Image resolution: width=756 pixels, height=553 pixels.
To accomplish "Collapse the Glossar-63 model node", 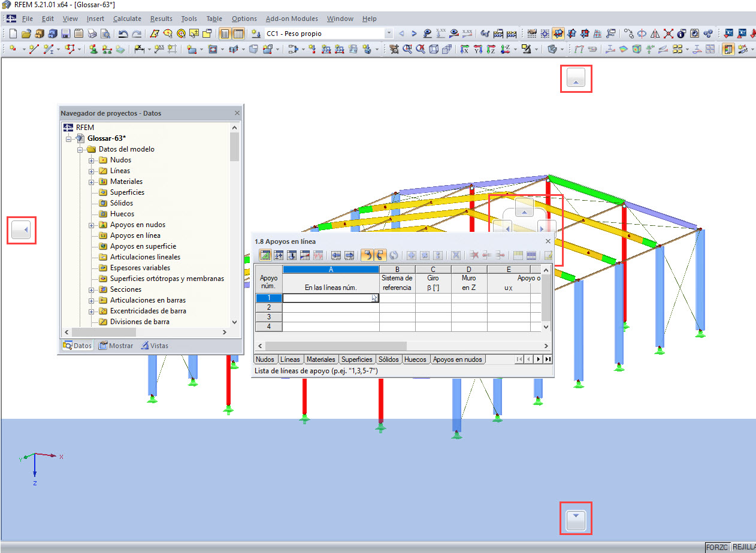I will coord(69,138).
